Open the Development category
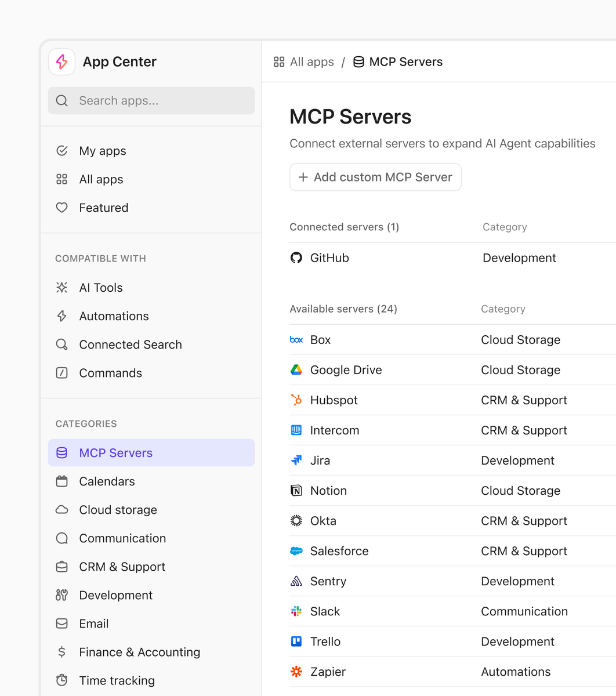Viewport: 616px width, 696px height. [x=151, y=595]
